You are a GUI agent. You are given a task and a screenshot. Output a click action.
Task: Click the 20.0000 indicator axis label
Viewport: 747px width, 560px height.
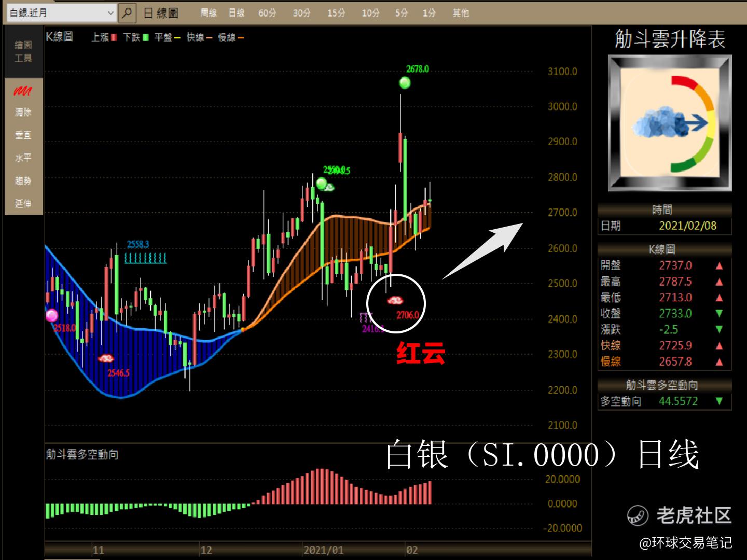click(x=563, y=479)
